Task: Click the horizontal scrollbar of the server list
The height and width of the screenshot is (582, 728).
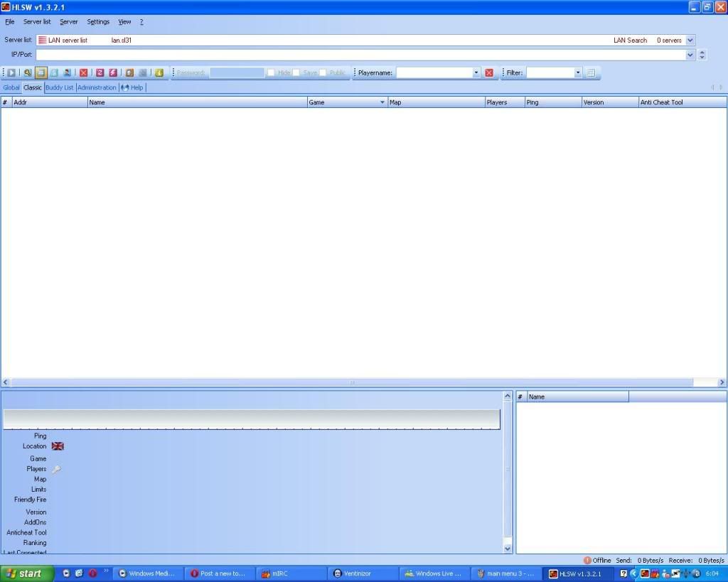Action: [x=352, y=382]
